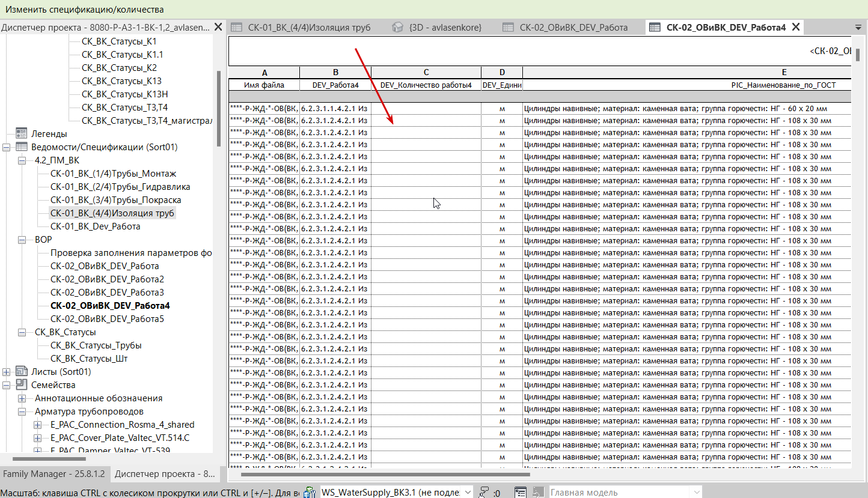Image resolution: width=868 pixels, height=498 pixels.
Task: Collapse the Семейства node
Action: pyautogui.click(x=6, y=385)
